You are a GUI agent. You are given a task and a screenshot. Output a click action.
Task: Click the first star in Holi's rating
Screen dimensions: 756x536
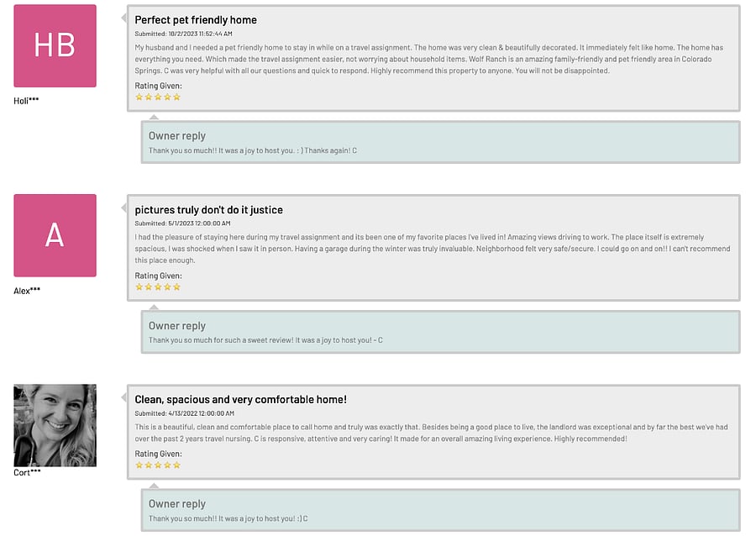click(x=139, y=97)
